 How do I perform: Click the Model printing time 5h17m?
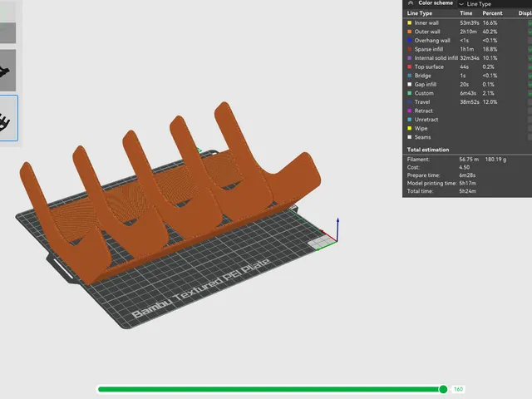[x=467, y=183]
